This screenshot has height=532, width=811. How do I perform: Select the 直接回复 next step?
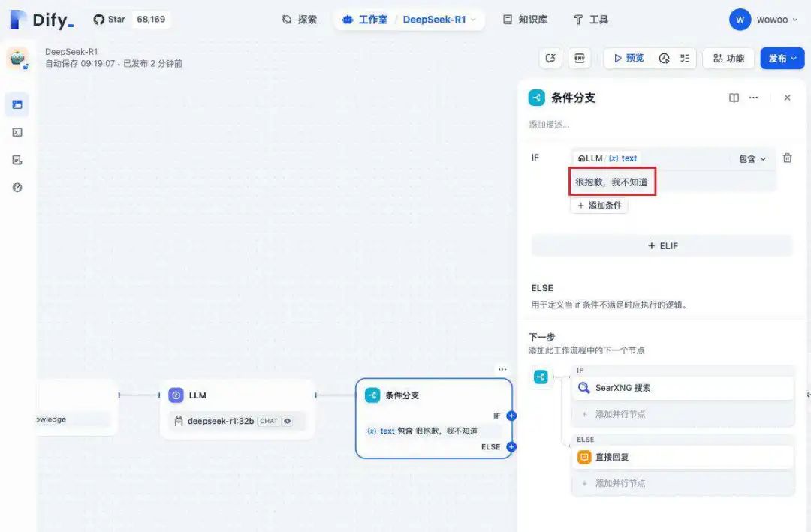[x=682, y=457]
